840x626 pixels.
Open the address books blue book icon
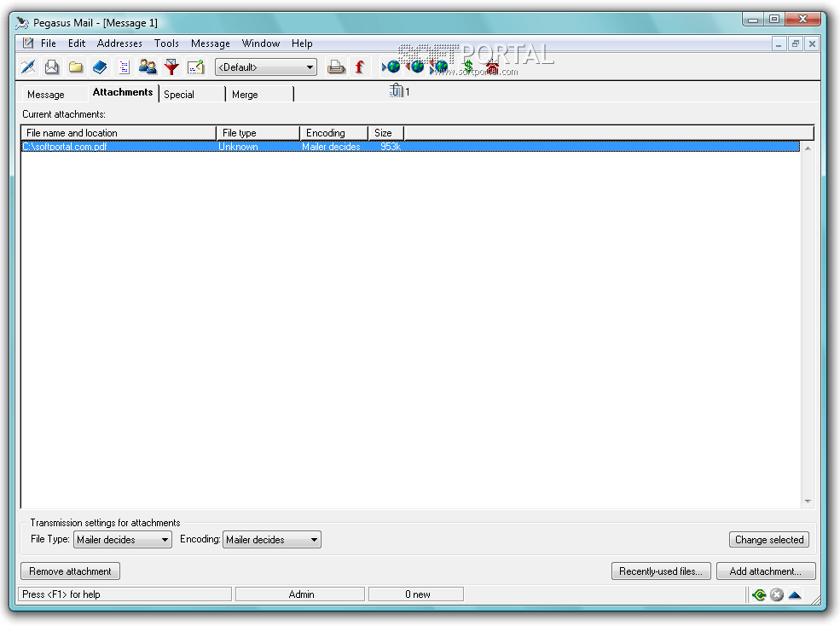coord(100,67)
